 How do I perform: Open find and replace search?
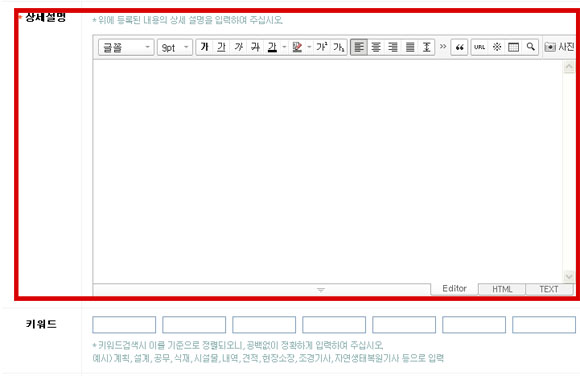click(530, 47)
